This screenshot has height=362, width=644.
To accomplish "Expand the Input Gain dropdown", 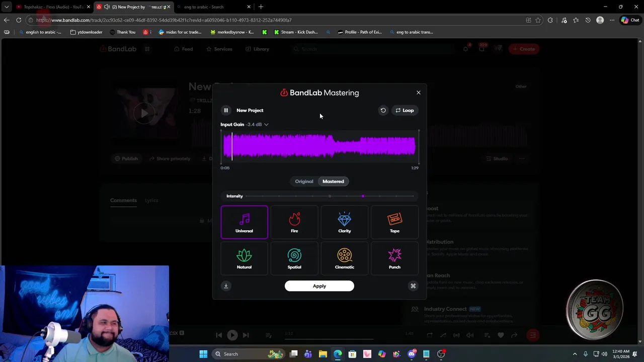I will tap(266, 124).
